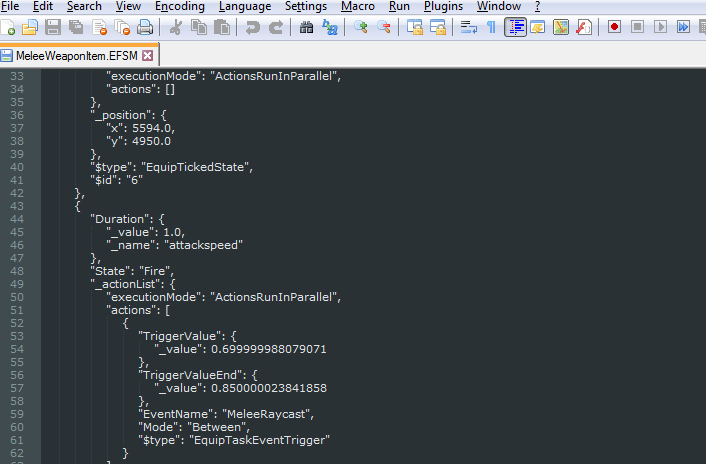Select the MeleeWeaponItem.EFSM tab
Image resolution: width=706 pixels, height=464 pixels.
(76, 55)
